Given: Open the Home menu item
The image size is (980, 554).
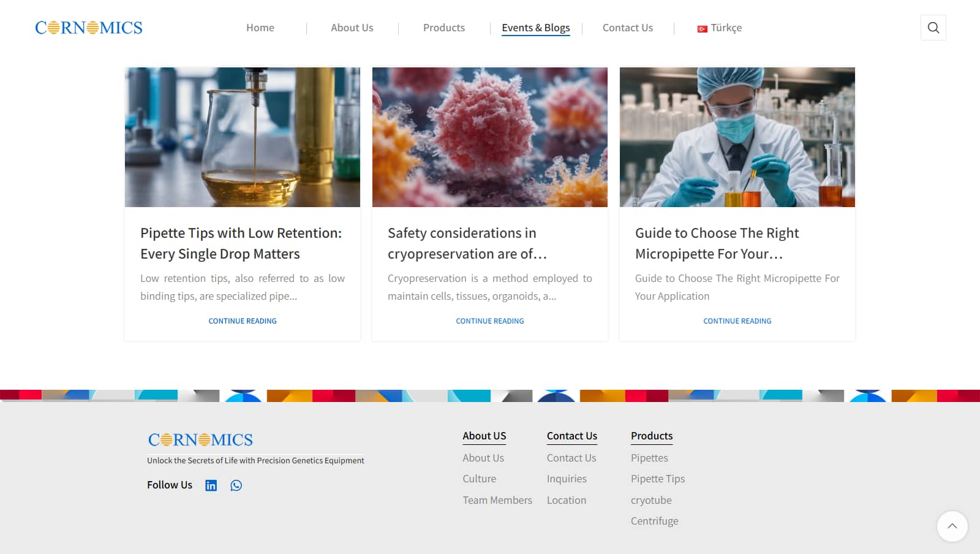Looking at the screenshot, I should click(260, 28).
